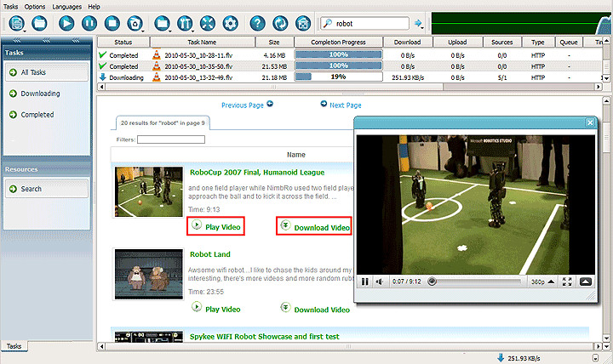Sort by the Size column header
Viewport: 613px width, 364px height.
[x=274, y=42]
